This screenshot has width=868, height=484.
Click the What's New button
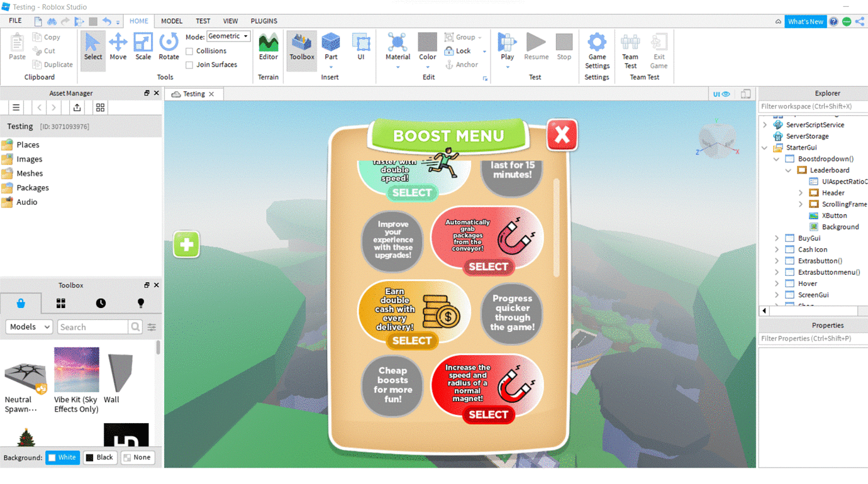806,21
